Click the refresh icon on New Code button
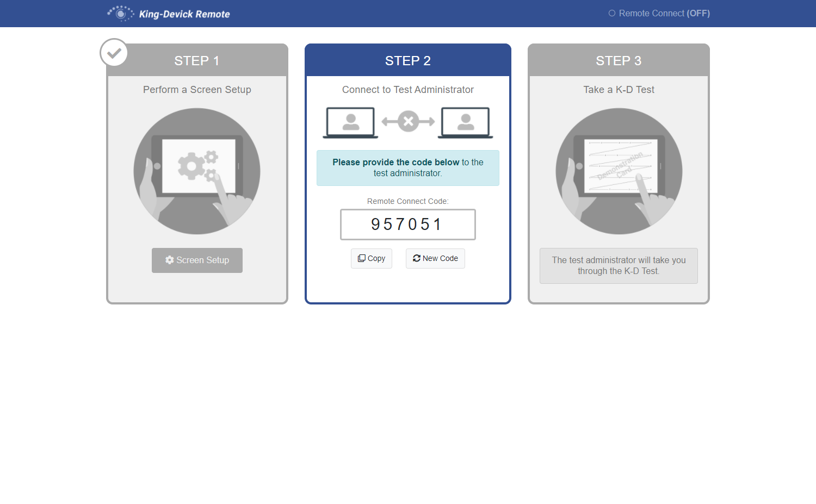The height and width of the screenshot is (504, 816). tap(417, 258)
